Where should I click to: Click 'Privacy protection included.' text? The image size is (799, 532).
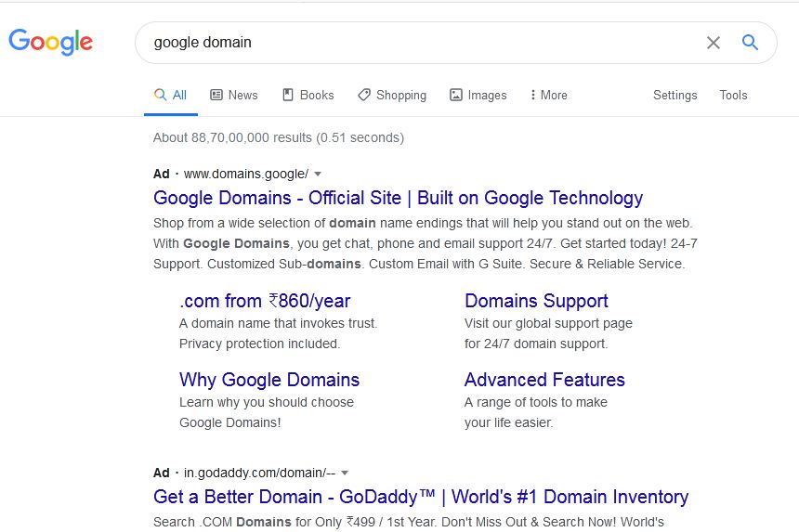[259, 344]
